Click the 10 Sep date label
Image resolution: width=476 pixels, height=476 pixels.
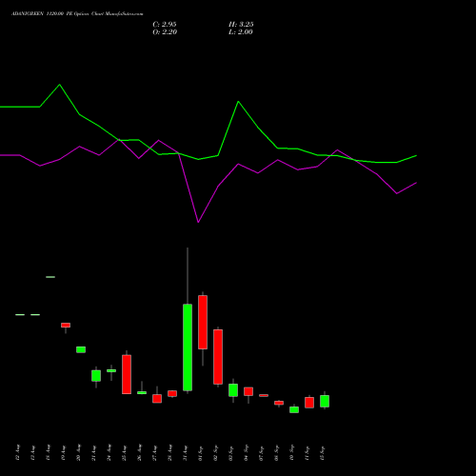click(291, 452)
